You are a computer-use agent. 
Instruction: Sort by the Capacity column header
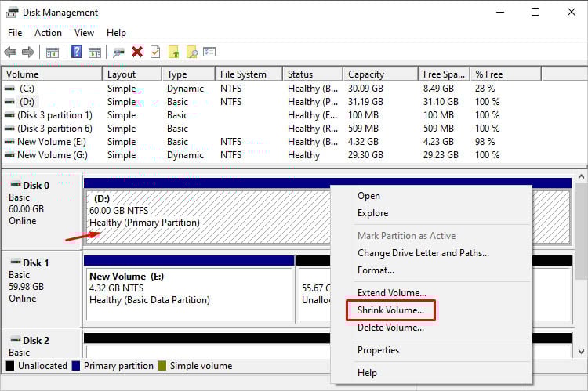(366, 74)
